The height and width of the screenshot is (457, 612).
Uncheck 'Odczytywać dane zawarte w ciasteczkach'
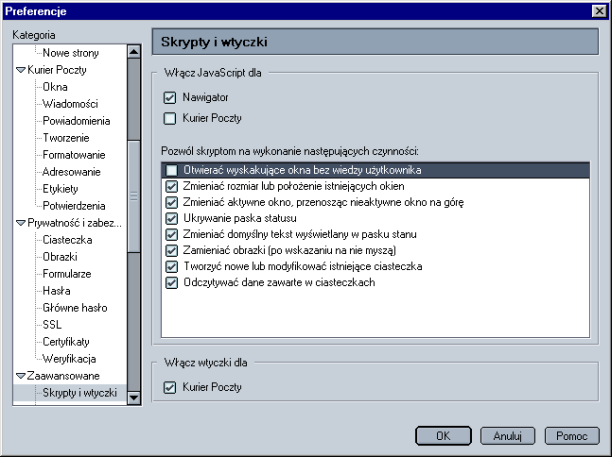coord(171,282)
